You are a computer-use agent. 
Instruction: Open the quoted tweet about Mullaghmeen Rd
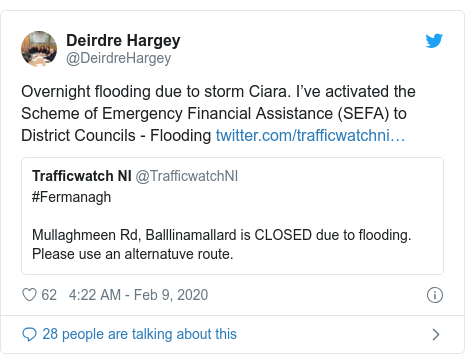point(232,216)
